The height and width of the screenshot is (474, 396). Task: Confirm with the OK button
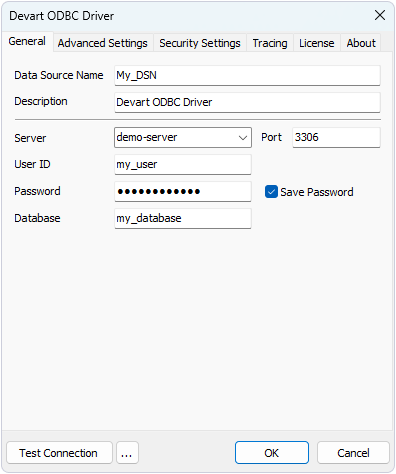tap(272, 453)
